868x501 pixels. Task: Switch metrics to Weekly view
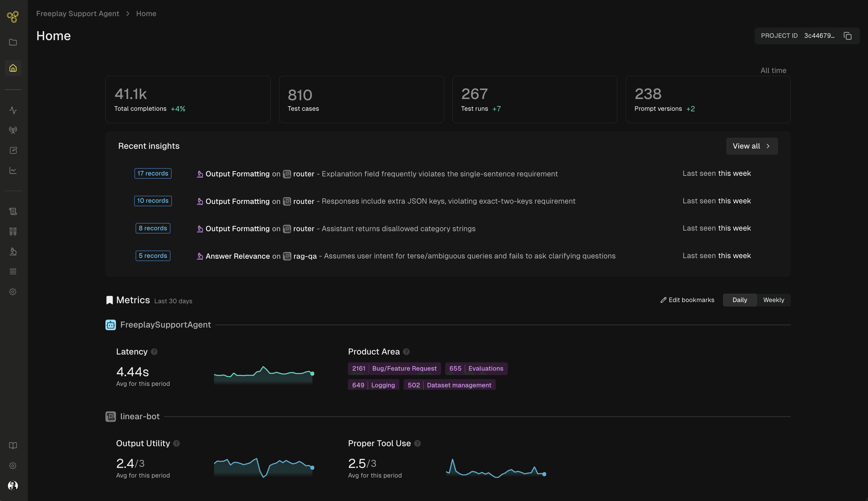(773, 300)
